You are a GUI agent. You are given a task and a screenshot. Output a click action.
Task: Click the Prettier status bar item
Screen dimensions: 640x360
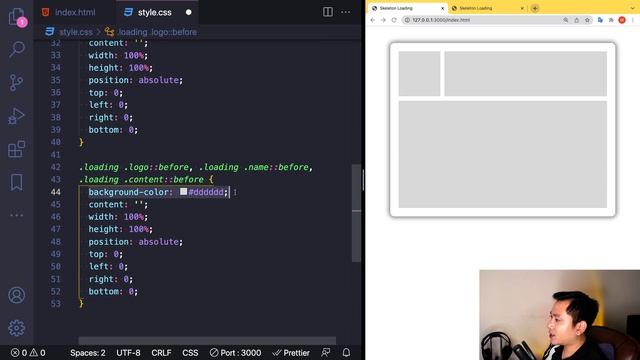[291, 353]
